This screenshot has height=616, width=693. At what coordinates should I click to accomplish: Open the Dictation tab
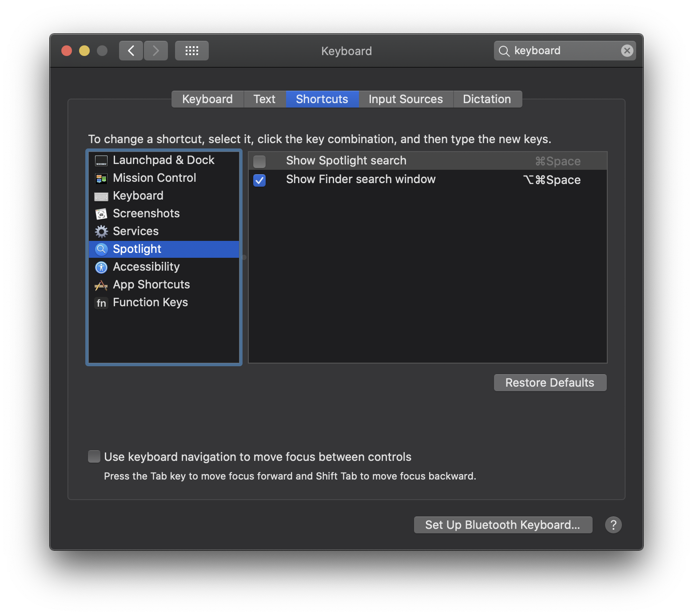tap(487, 99)
